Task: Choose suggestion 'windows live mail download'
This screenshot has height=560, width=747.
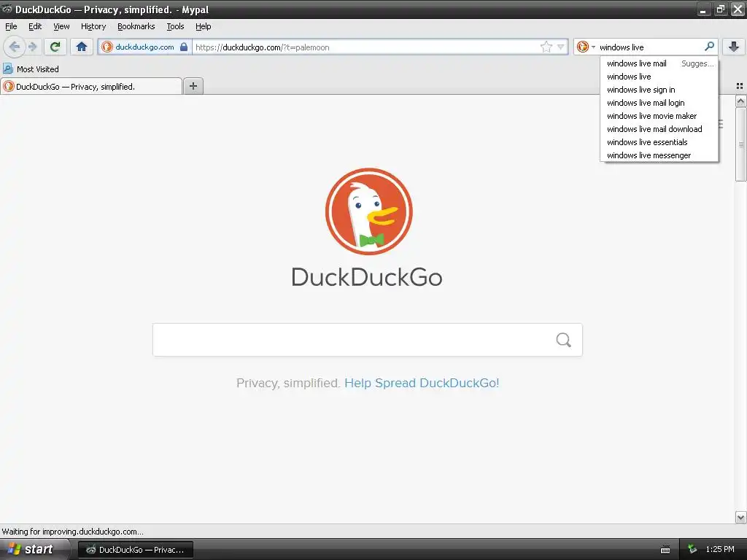Action: (659, 129)
